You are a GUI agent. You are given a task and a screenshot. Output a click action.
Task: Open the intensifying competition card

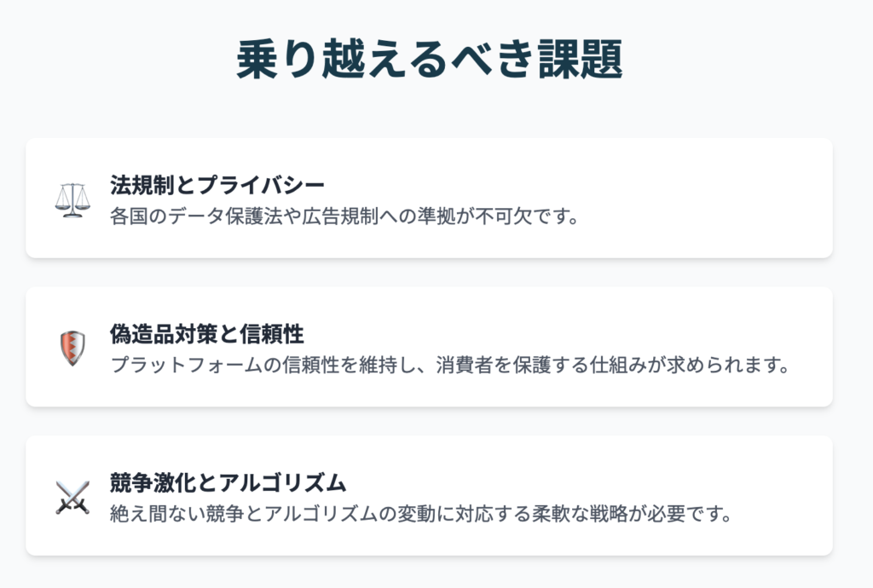[x=430, y=496]
